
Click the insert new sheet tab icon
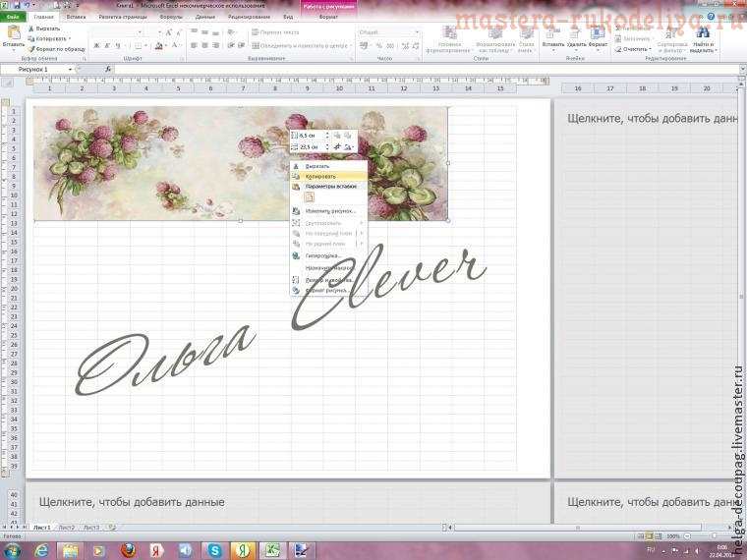[x=111, y=528]
